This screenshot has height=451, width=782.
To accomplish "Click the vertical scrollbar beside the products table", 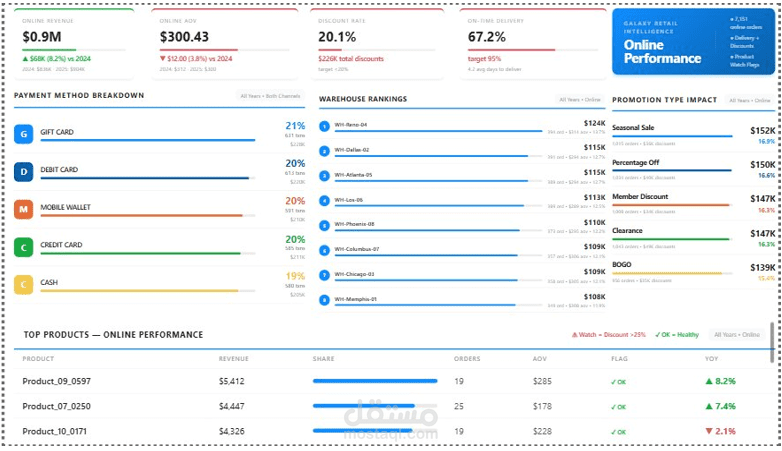I will tap(772, 342).
